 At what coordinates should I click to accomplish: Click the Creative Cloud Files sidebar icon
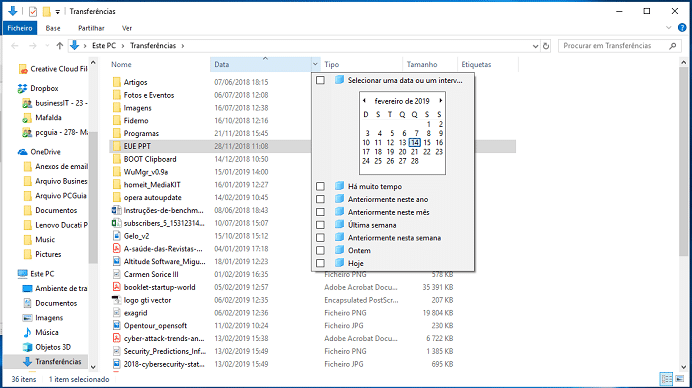click(23, 69)
